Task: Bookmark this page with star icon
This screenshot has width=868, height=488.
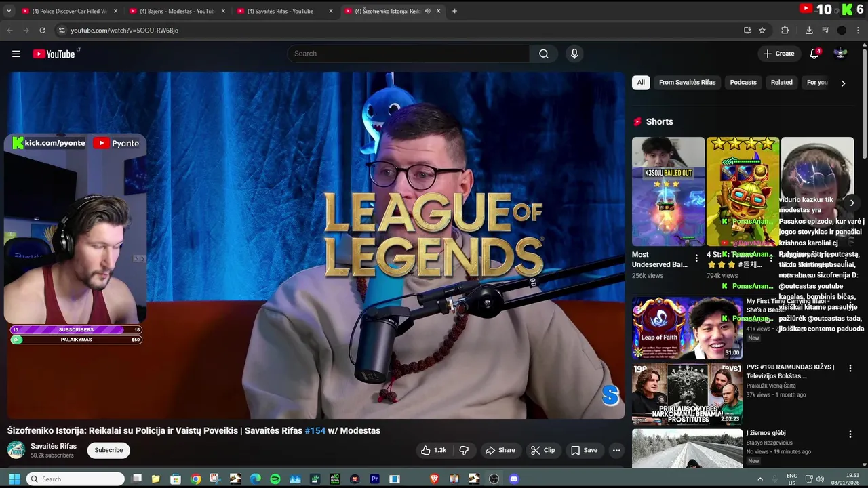Action: coord(762,30)
